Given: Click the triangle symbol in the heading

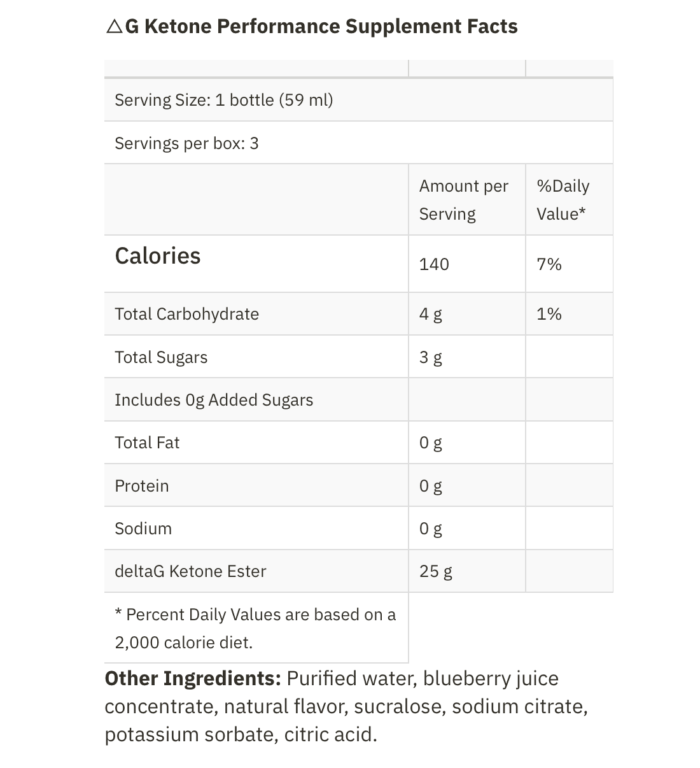Looking at the screenshot, I should tap(113, 27).
